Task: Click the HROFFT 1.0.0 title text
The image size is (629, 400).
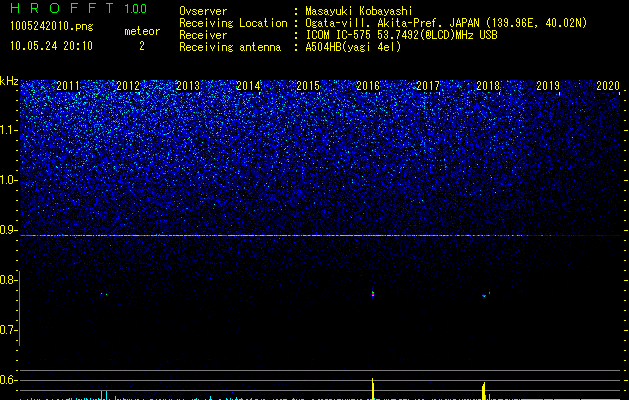Action: point(78,8)
